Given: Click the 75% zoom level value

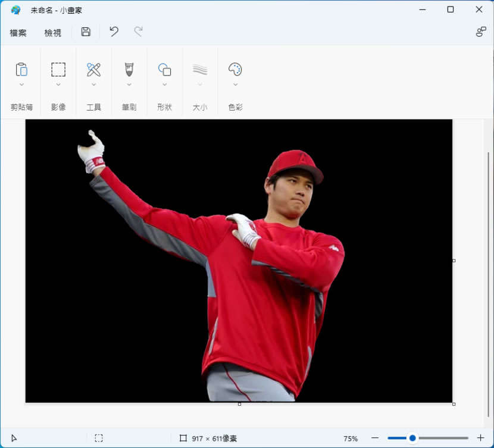Looking at the screenshot, I should coord(351,438).
